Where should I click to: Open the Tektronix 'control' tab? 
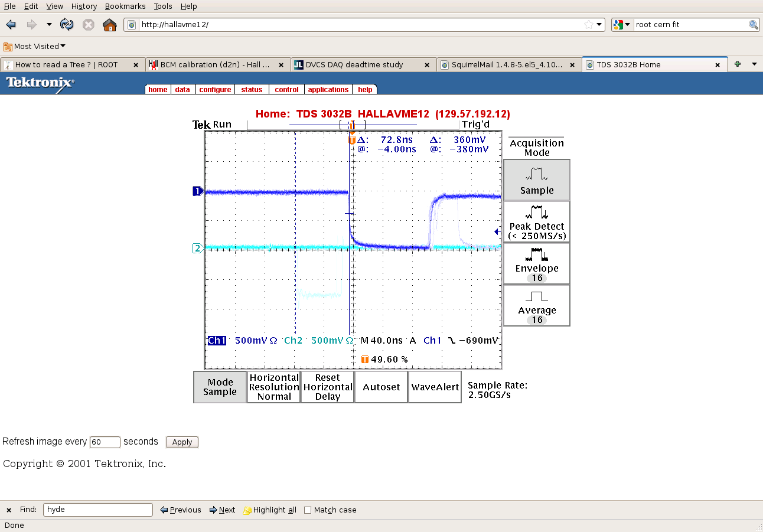(x=286, y=89)
